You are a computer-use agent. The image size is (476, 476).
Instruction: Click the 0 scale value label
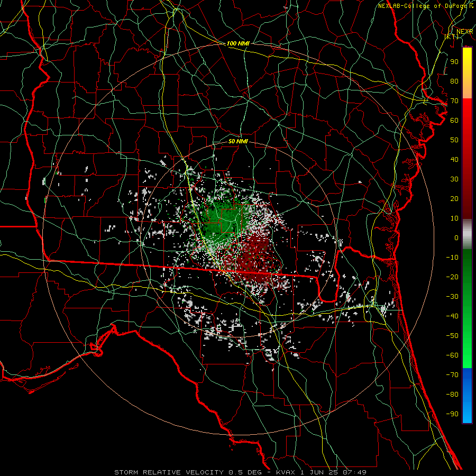pyautogui.click(x=456, y=237)
